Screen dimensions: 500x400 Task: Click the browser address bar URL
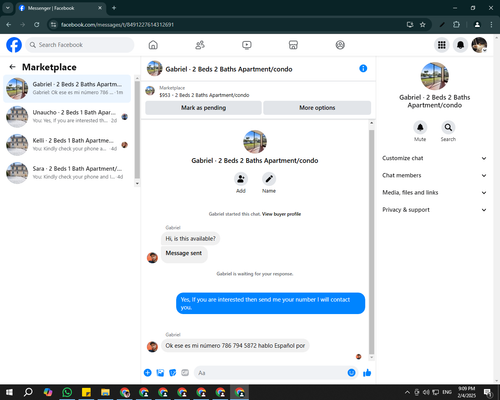click(x=117, y=25)
